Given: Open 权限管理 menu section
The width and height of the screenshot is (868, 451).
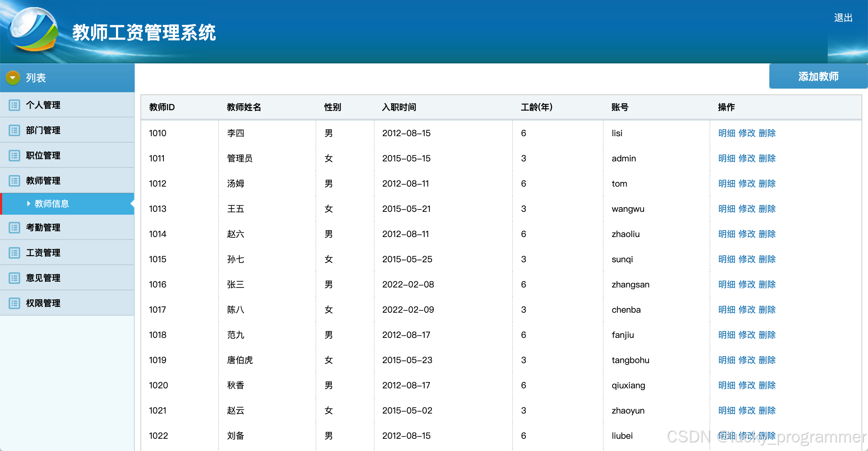Looking at the screenshot, I should [x=67, y=303].
